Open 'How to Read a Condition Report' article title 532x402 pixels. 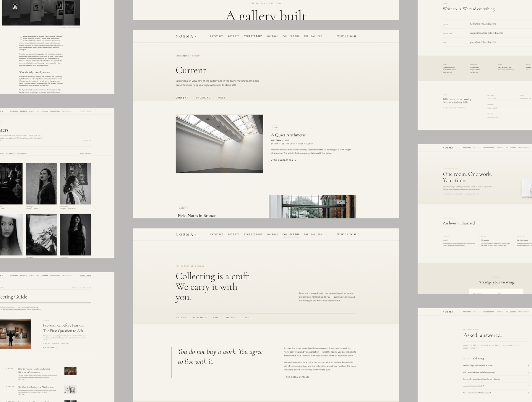(x=34, y=370)
